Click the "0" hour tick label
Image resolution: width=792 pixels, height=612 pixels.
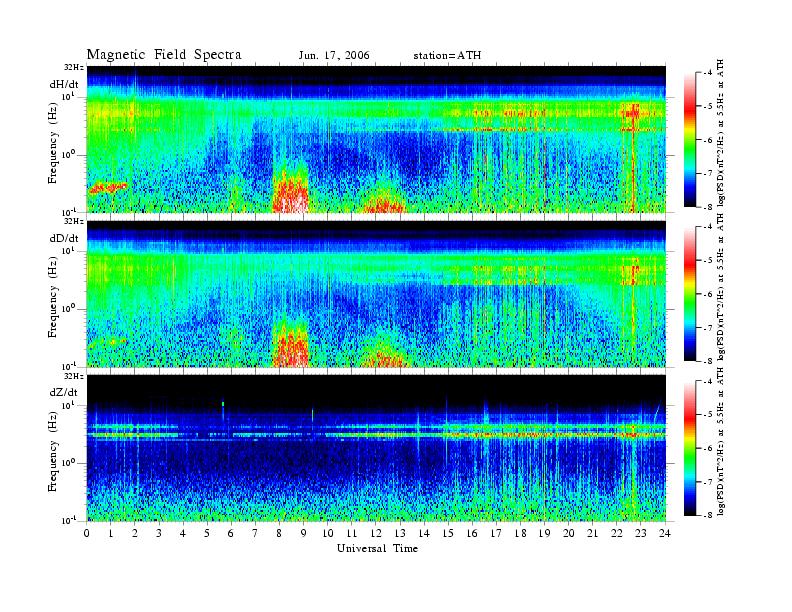coord(87,533)
